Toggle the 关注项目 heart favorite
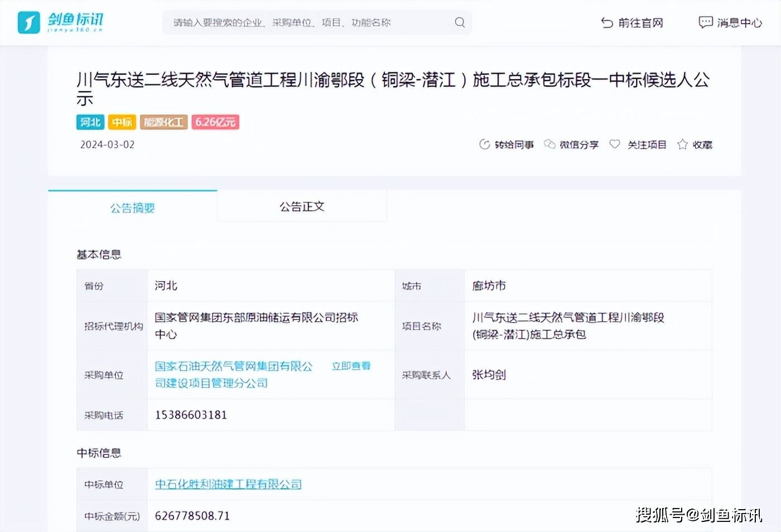Image resolution: width=781 pixels, height=532 pixels. (615, 144)
